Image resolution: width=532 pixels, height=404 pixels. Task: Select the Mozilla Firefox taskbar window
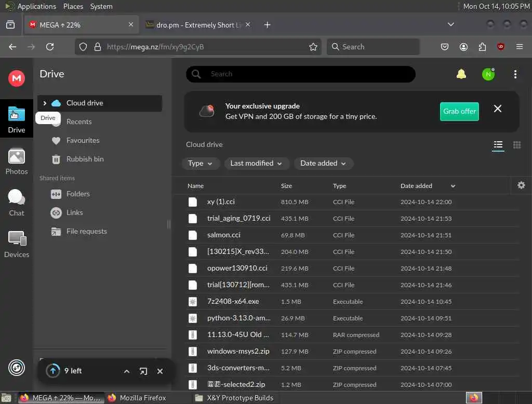point(137,398)
